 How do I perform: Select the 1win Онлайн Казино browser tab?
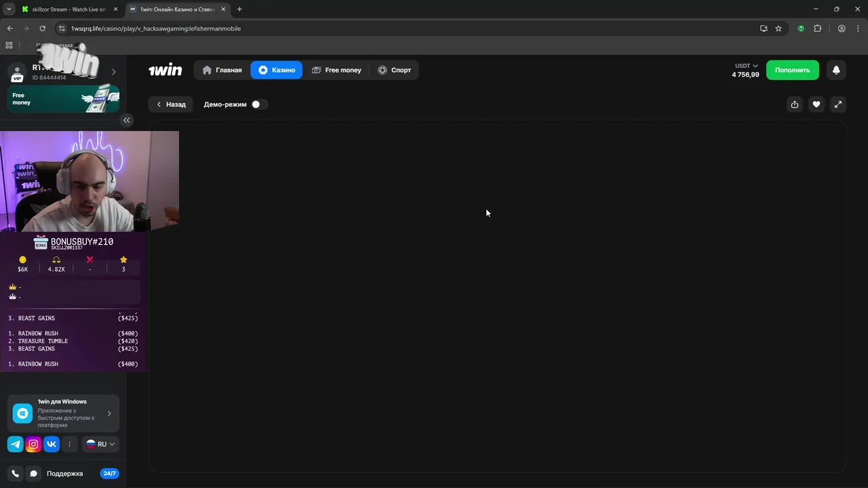(178, 9)
